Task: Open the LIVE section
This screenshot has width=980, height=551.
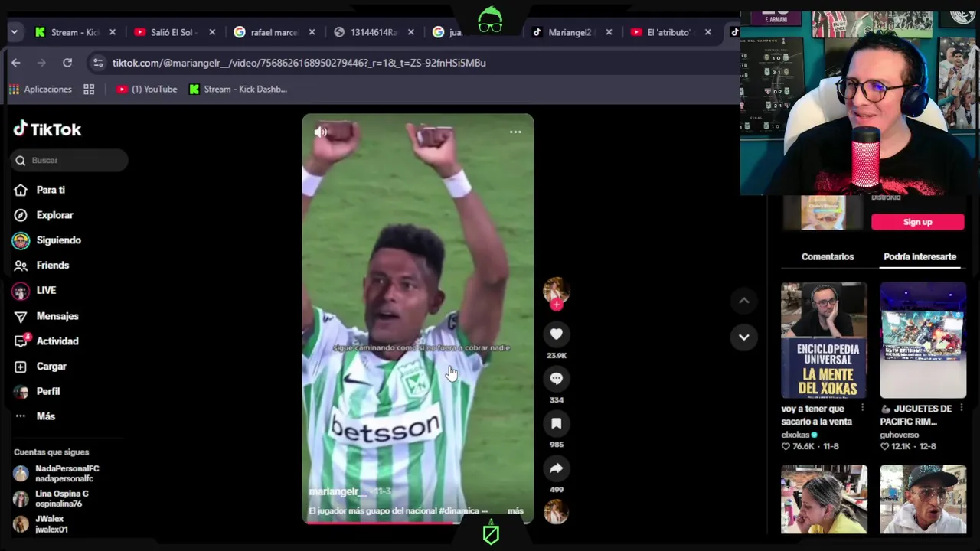Action: click(35, 291)
